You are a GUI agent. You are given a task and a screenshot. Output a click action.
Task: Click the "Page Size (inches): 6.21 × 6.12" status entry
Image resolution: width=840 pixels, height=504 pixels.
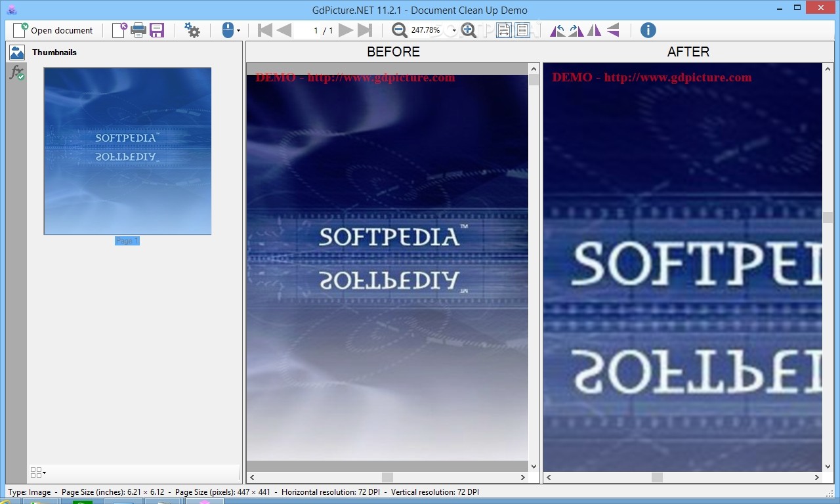coord(112,492)
